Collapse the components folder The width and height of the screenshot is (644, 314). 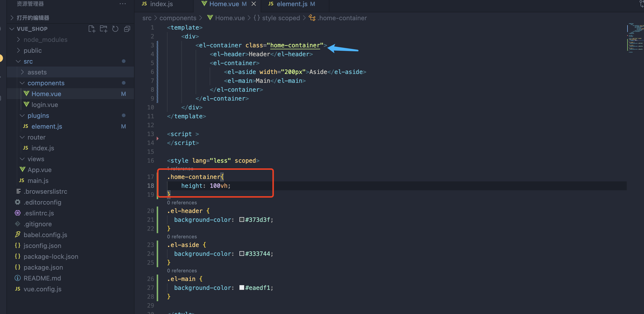click(46, 83)
